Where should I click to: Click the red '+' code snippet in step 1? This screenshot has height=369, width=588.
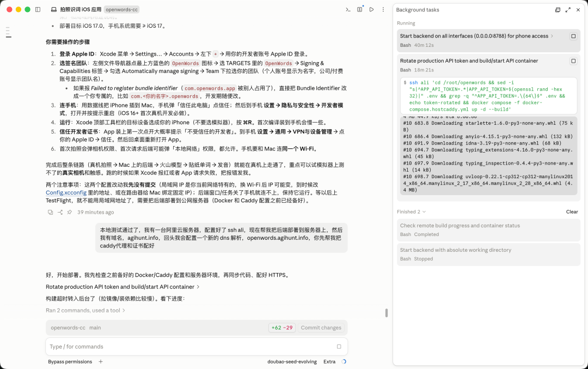215,54
